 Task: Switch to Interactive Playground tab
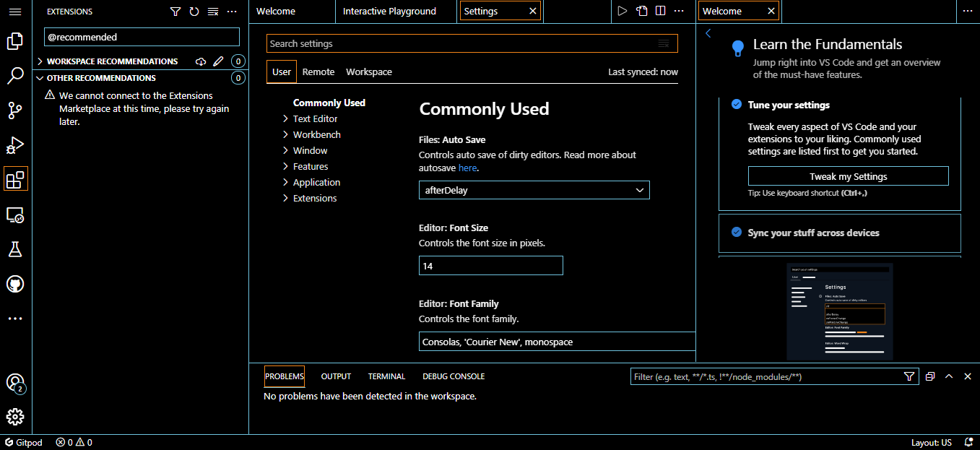point(396,11)
